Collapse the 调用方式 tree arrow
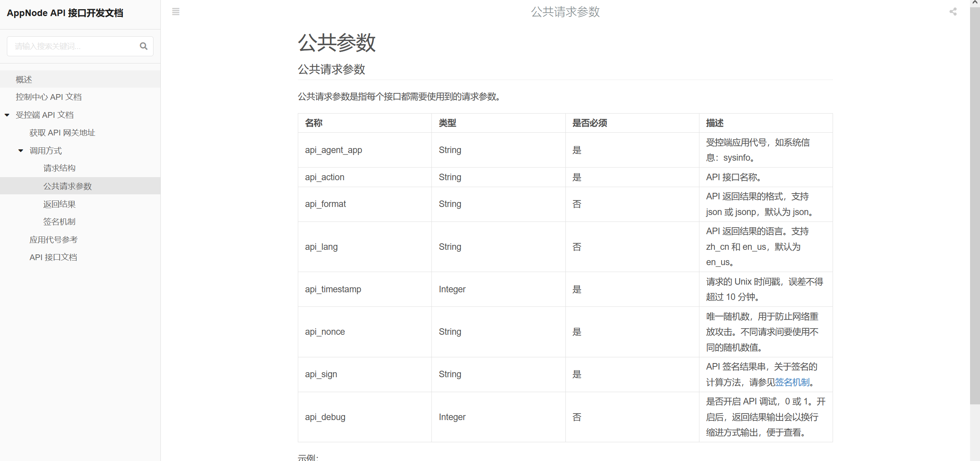980x461 pixels. point(21,151)
